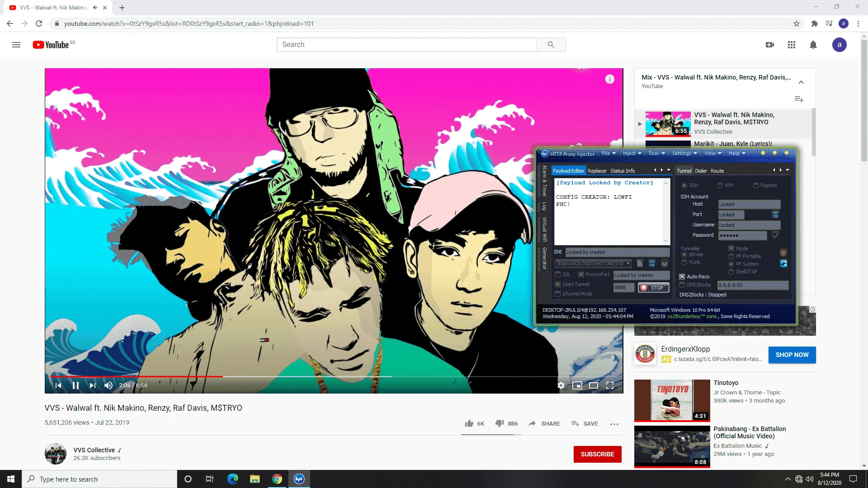Viewport: 868px width, 488px height.
Task: Open File menu dropdown in Injector
Action: coord(609,154)
